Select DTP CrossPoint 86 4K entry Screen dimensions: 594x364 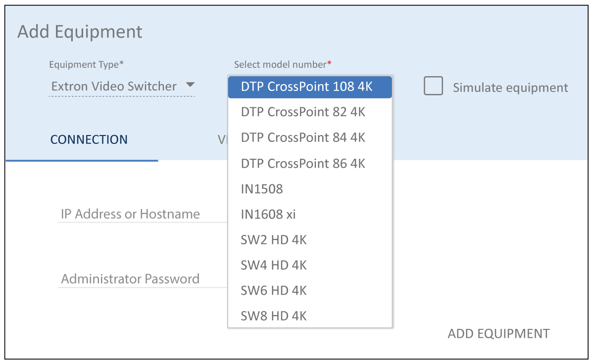[309, 163]
